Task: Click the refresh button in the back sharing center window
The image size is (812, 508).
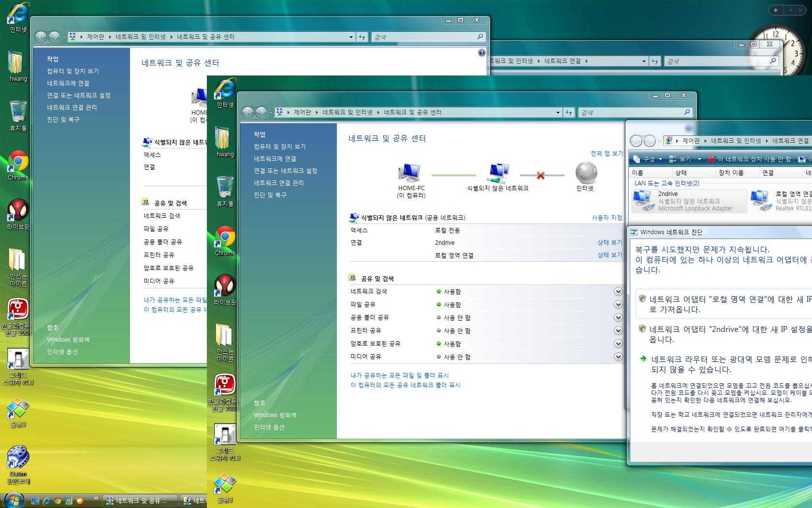Action: [x=362, y=37]
